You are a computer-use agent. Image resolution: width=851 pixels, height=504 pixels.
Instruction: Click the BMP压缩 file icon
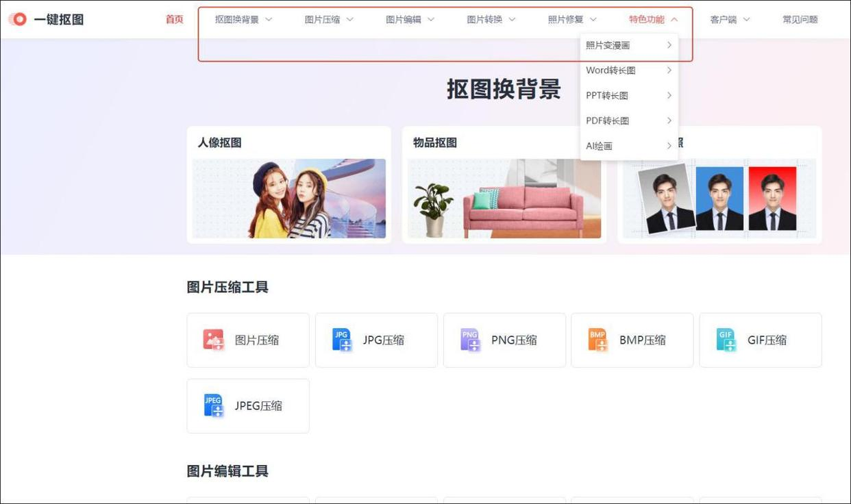(x=598, y=340)
